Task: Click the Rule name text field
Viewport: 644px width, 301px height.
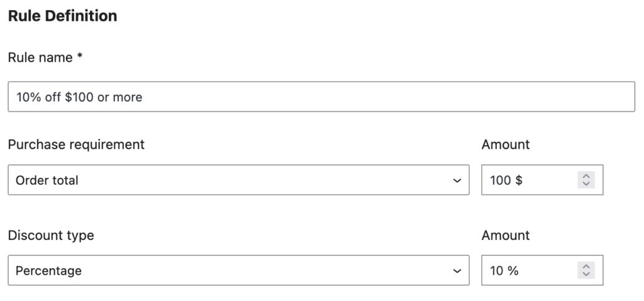Action: [321, 97]
